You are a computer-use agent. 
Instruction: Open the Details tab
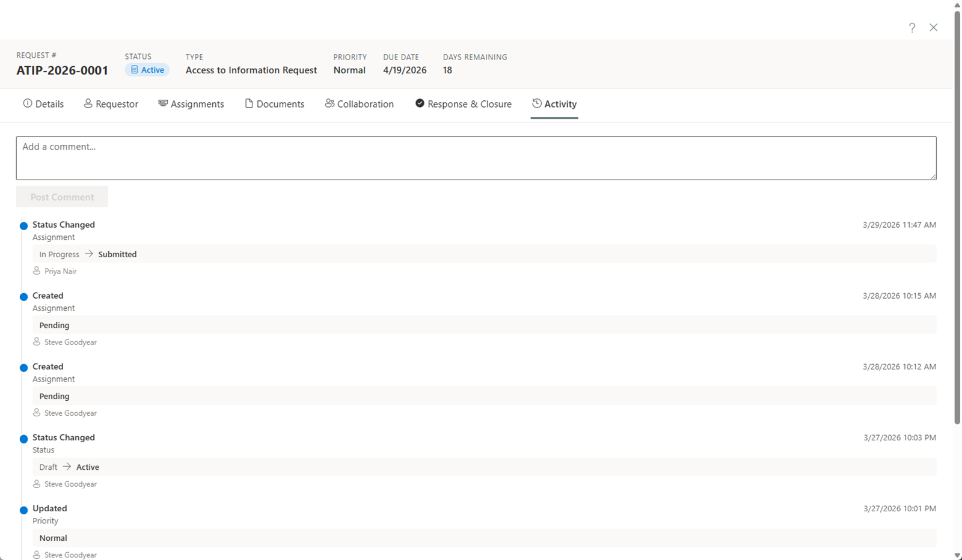click(x=43, y=104)
